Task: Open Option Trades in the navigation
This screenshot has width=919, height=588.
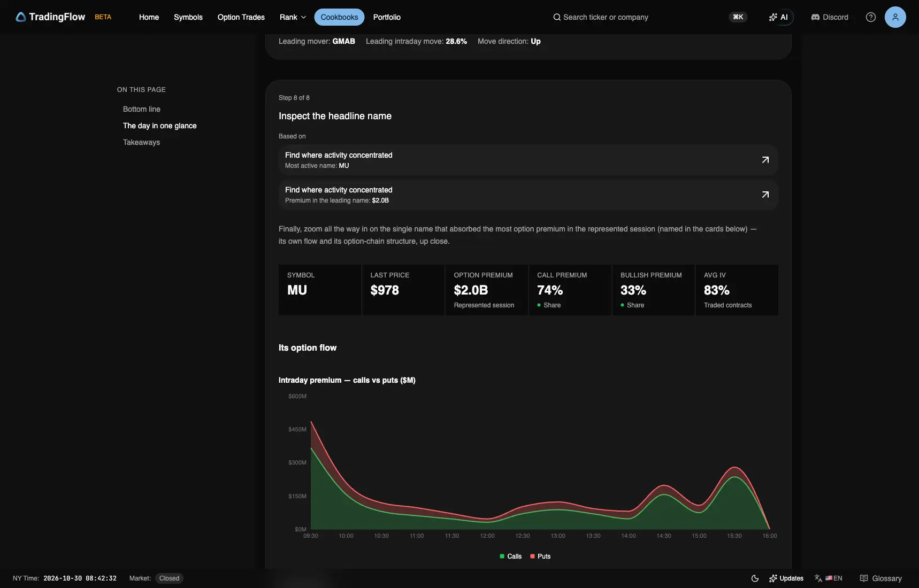Action: coord(241,17)
